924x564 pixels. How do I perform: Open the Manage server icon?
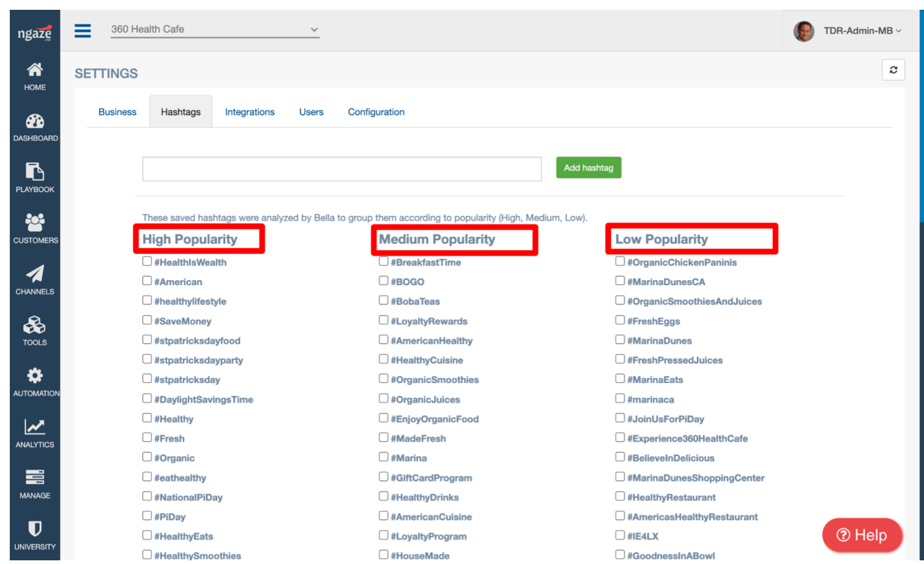35,477
